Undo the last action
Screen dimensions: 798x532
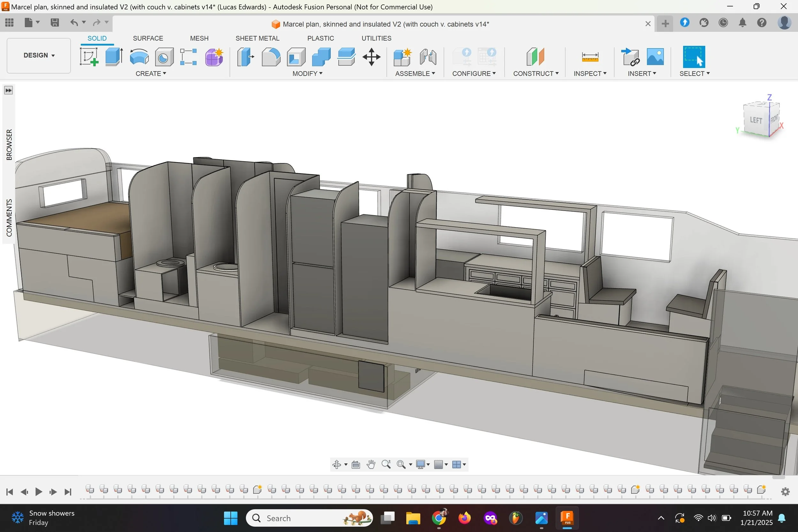pos(74,23)
